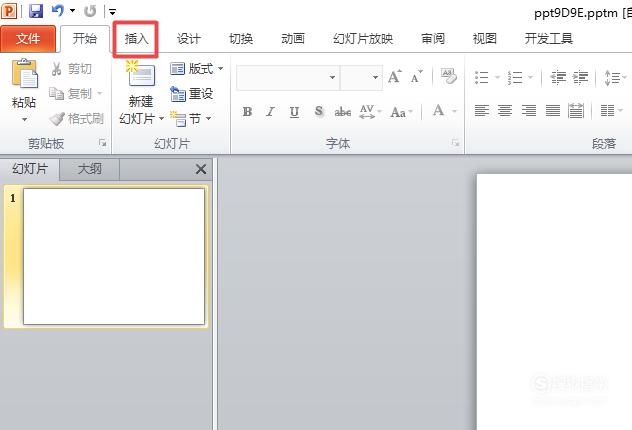This screenshot has height=430, width=632.
Task: Open the 开发工具 (Developer) tab
Action: pos(549,39)
